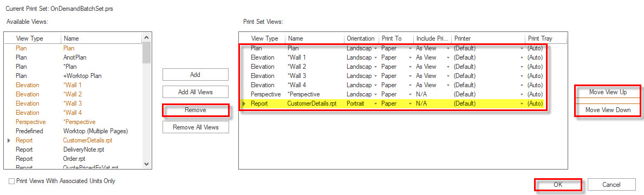Open Include Print dropdown for *Wall 2 row

click(x=448, y=67)
